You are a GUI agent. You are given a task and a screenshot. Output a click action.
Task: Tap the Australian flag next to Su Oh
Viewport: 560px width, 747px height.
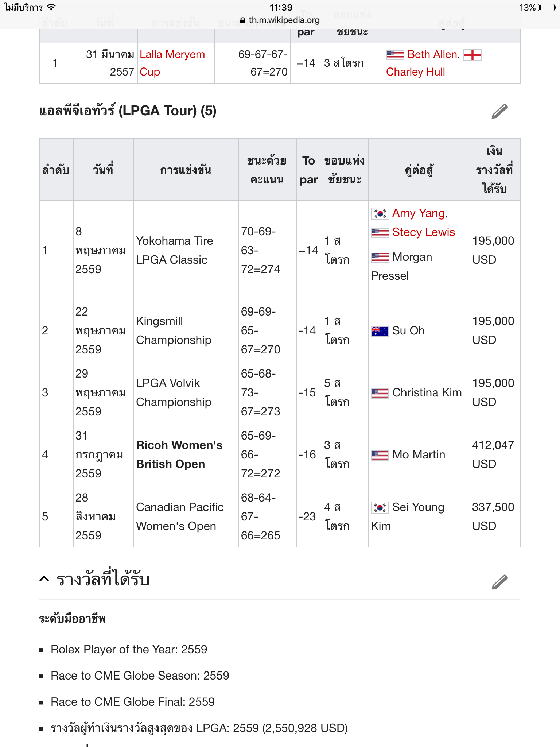pos(380,331)
